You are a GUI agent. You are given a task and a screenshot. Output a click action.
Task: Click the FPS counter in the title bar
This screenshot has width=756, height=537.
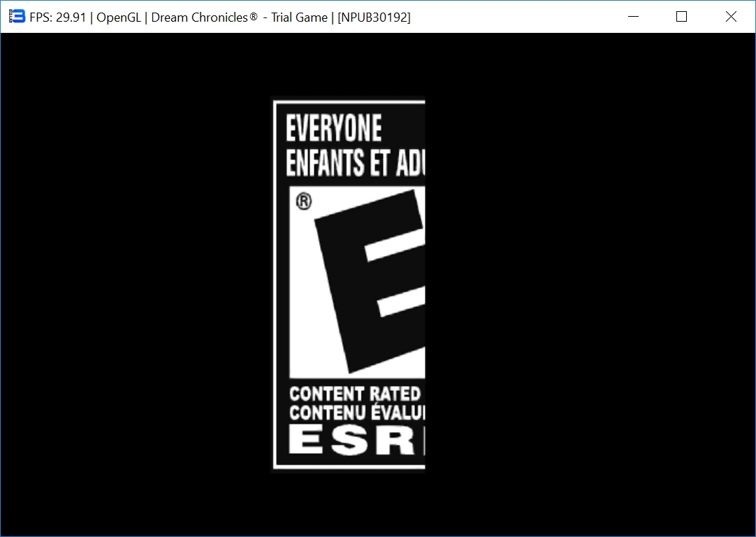57,17
